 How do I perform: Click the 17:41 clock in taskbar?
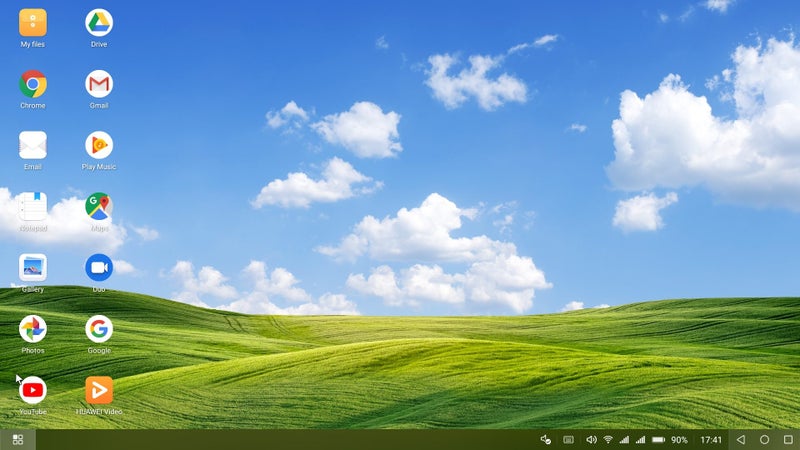[711, 439]
